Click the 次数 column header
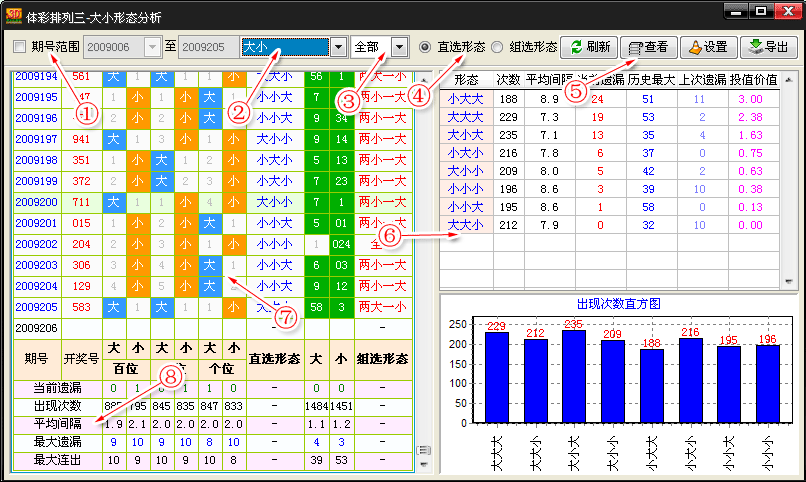 tap(509, 79)
